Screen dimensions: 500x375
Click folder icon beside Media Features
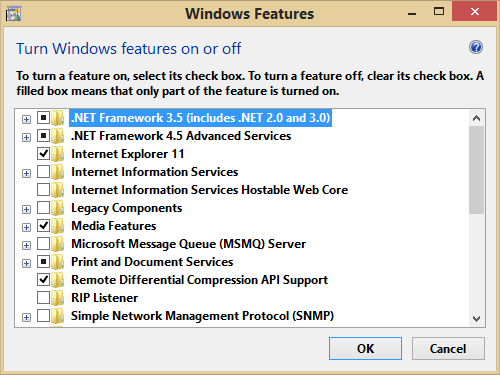pyautogui.click(x=58, y=226)
